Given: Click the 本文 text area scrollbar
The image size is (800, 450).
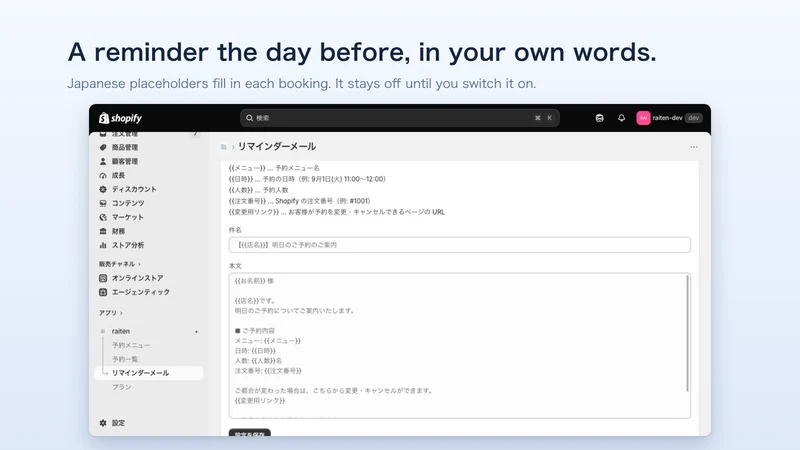Looking at the screenshot, I should (x=687, y=334).
